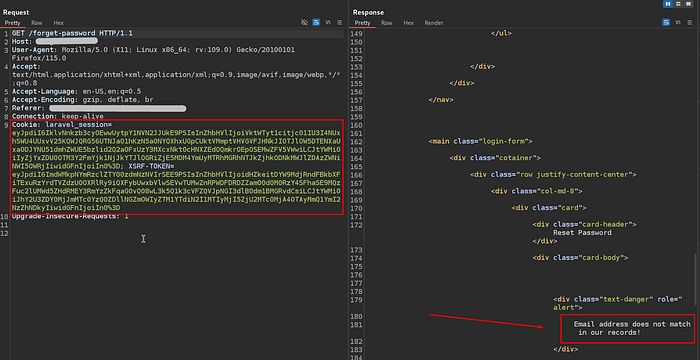This screenshot has width=700, height=360.
Task: Select side-by-side split layout icon
Action: 668,4
